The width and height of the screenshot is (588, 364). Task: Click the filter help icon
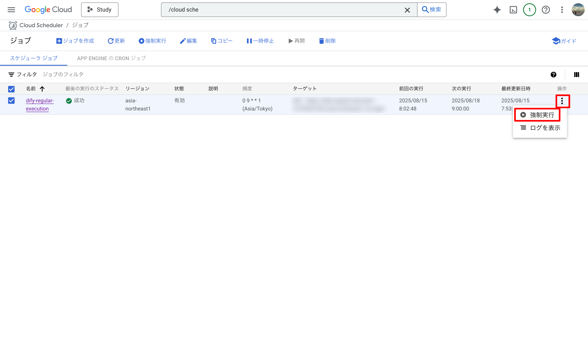553,75
